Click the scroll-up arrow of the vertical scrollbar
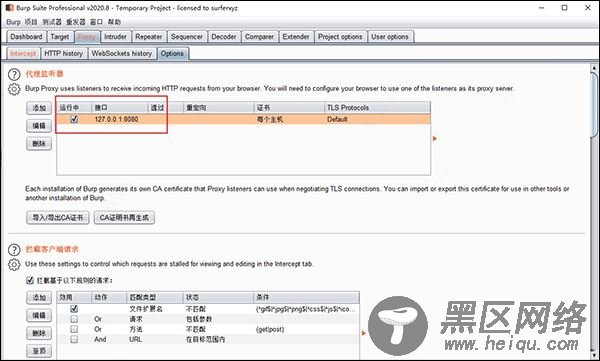This screenshot has width=600, height=361. (594, 69)
